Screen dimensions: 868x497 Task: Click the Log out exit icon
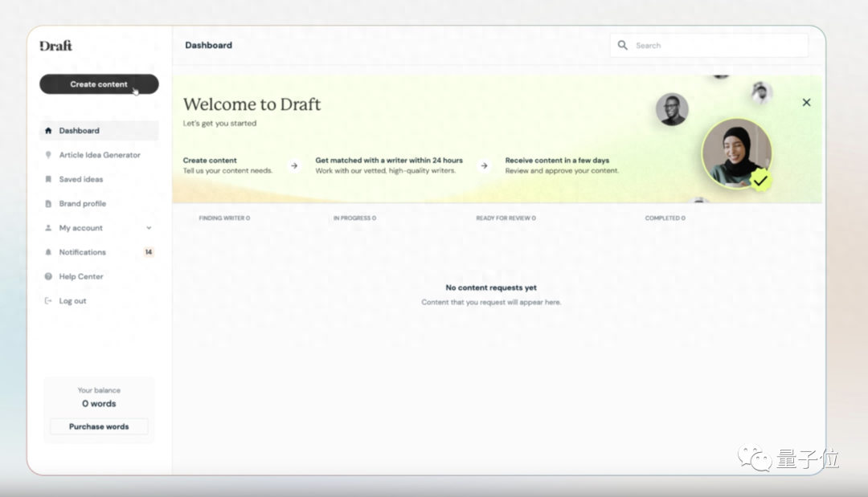48,301
